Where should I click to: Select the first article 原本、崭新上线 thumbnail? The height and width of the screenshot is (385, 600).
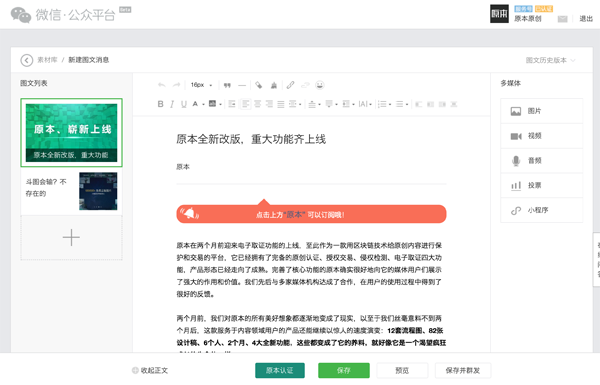pos(72,132)
